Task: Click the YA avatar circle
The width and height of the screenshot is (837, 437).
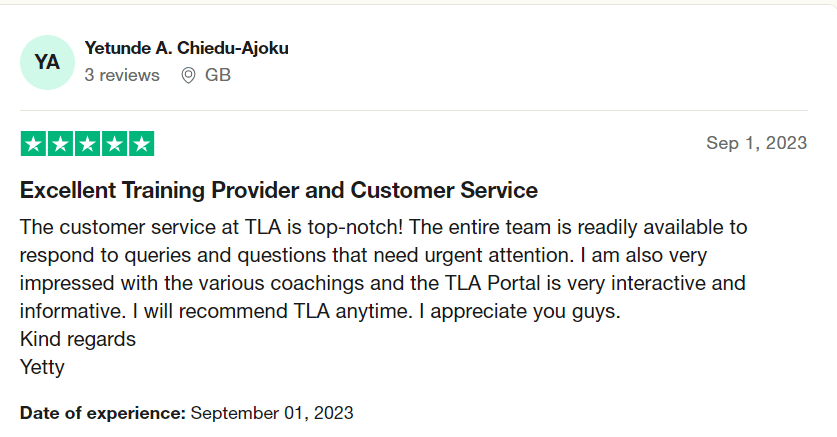Action: [48, 62]
